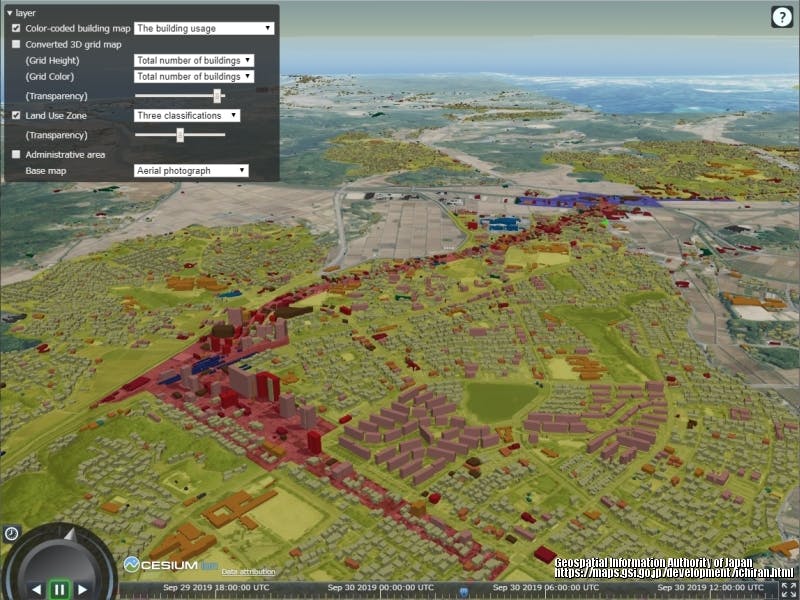Click timeline at Sep 29 2019 18:00:00 UTC
The height and width of the screenshot is (600, 800).
coord(216,588)
